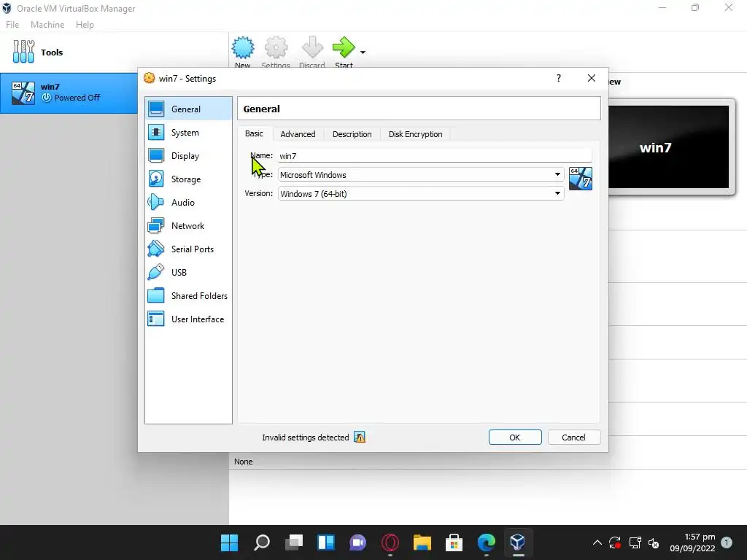Show hidden system tray icons
Screen dimensions: 747x560
click(x=597, y=542)
